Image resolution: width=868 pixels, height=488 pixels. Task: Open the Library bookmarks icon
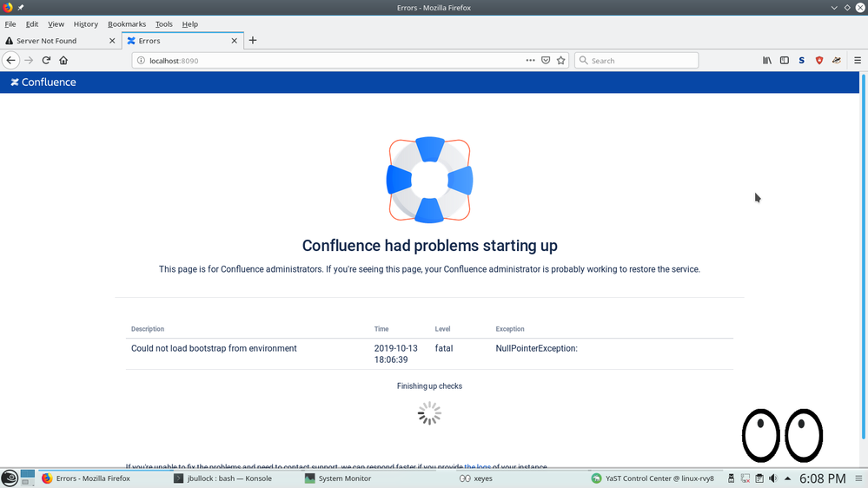coord(767,60)
